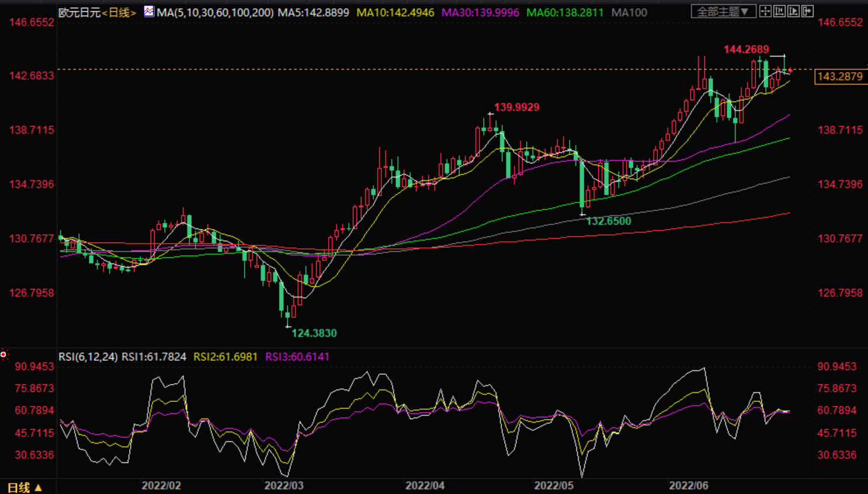868x494 pixels.
Task: Click the RSI left axis value 60.7894
Action: pos(34,410)
